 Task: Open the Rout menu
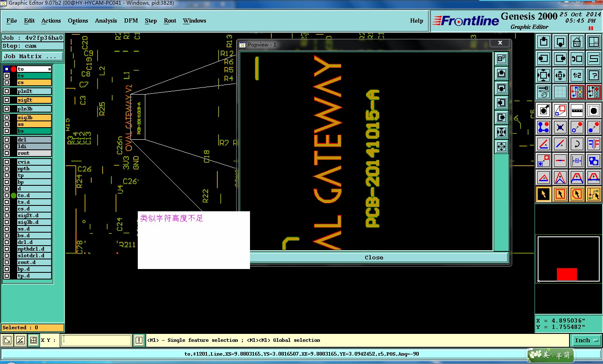click(x=170, y=21)
